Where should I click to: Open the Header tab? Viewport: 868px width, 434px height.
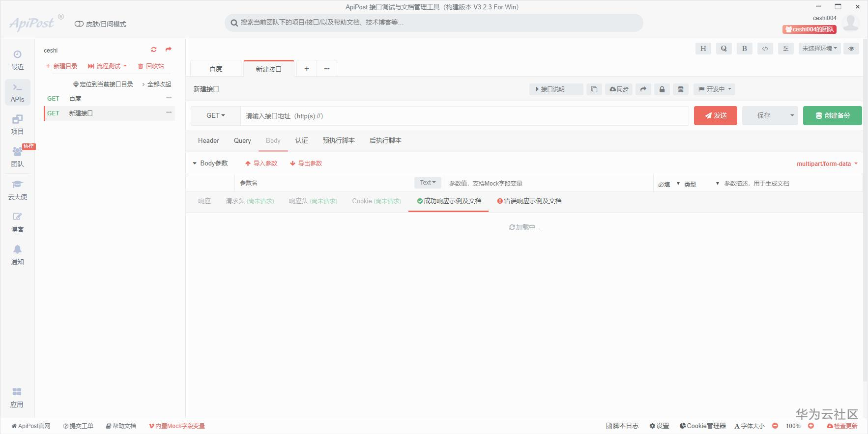(208, 140)
